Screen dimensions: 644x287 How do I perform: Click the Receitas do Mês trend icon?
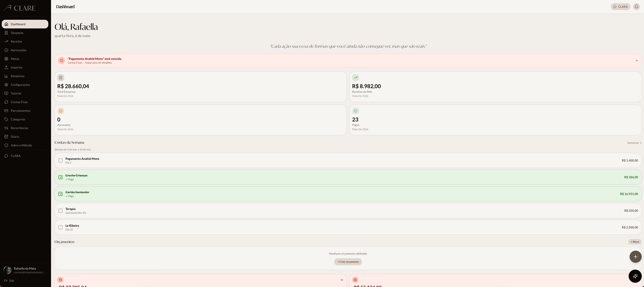point(355,77)
